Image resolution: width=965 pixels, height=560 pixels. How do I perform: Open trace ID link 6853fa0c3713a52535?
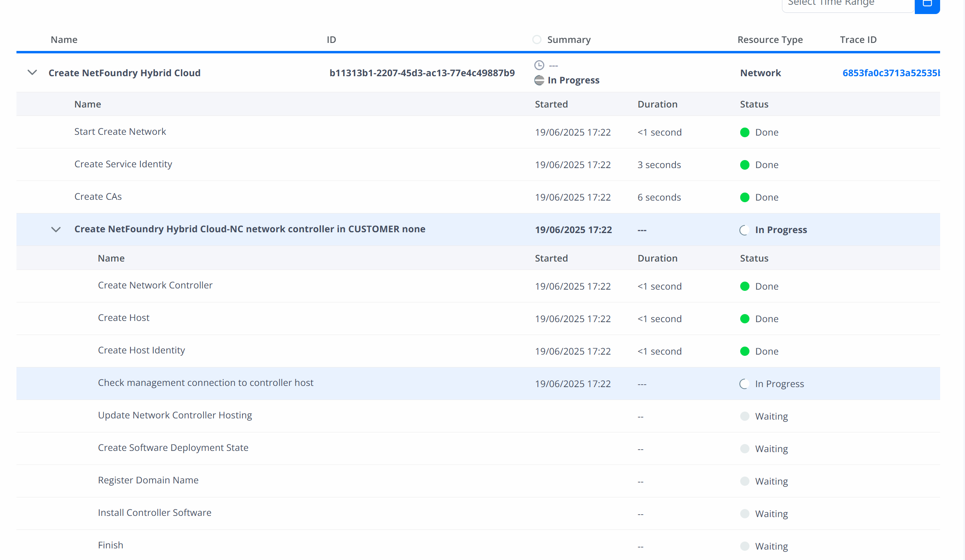tap(891, 73)
